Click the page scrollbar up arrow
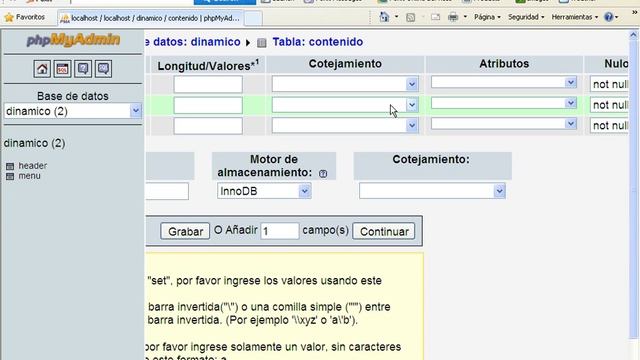Viewport: 640px width, 360px height. click(x=633, y=35)
